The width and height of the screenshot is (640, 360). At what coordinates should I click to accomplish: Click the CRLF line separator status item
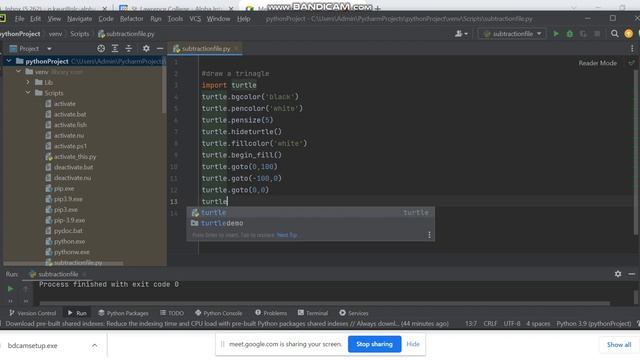click(x=490, y=324)
